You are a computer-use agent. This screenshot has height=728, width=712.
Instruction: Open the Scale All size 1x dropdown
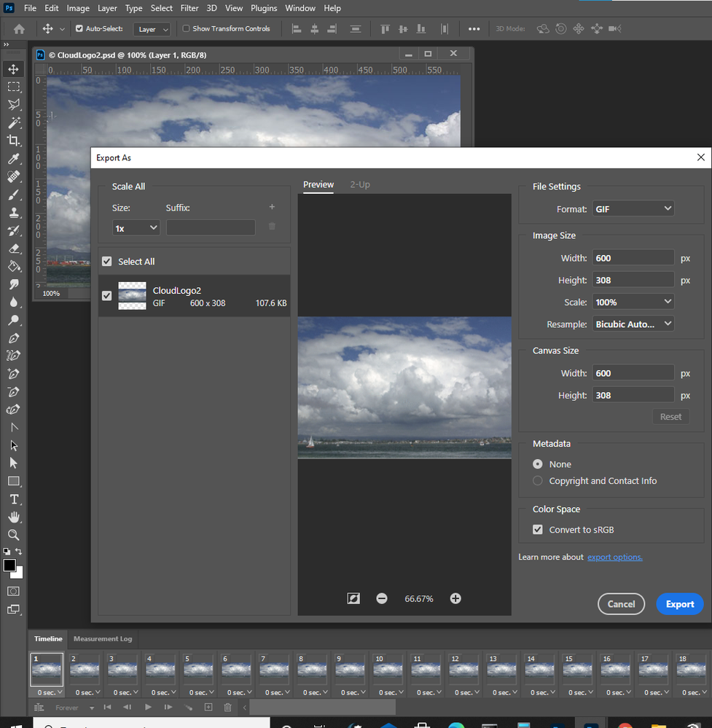pos(136,228)
